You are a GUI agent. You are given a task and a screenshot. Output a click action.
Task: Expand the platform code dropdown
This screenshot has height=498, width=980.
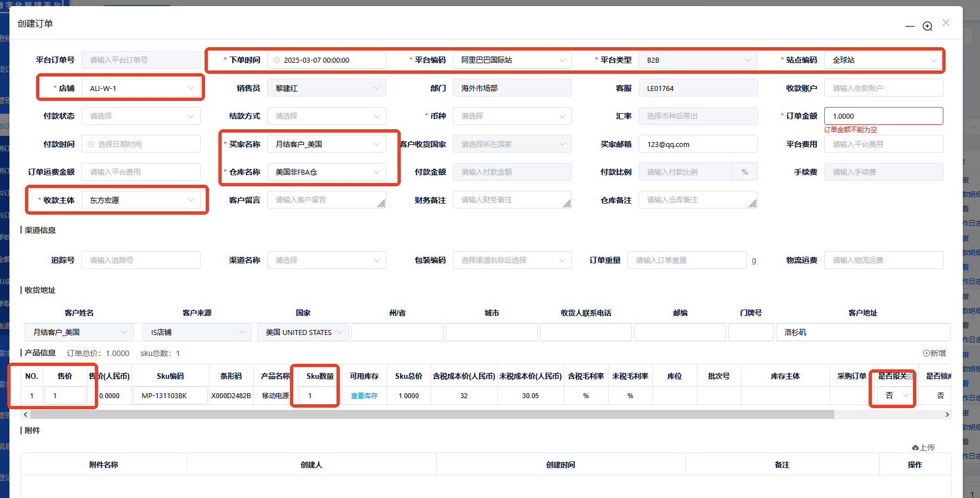pos(512,60)
